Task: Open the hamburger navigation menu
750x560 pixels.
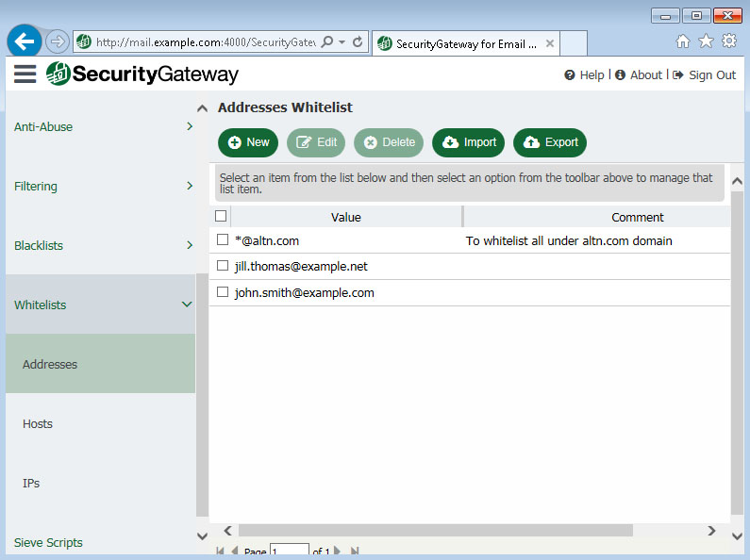Action: (25, 74)
